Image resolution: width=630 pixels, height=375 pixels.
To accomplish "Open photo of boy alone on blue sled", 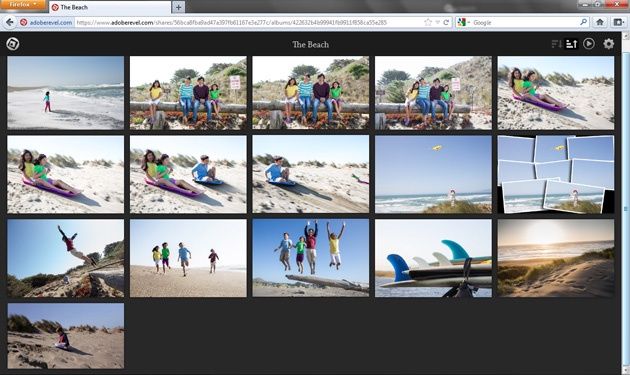I will point(311,174).
